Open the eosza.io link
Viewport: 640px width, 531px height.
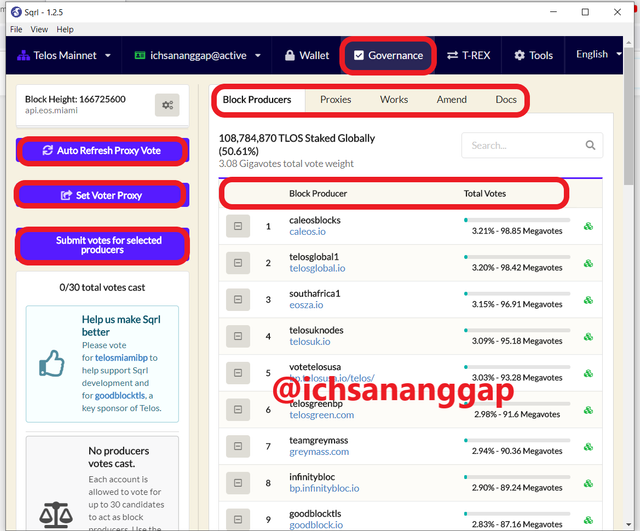click(x=306, y=305)
